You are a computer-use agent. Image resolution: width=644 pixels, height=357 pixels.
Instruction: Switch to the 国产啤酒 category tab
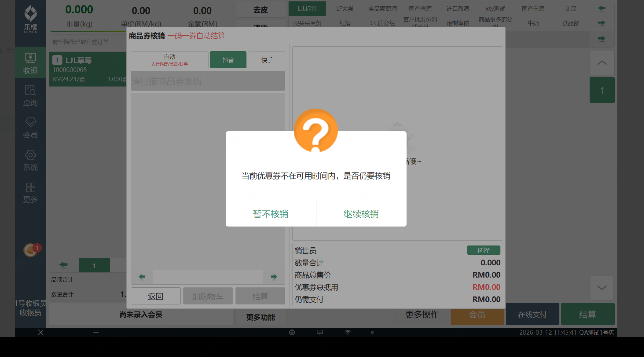[x=420, y=9]
